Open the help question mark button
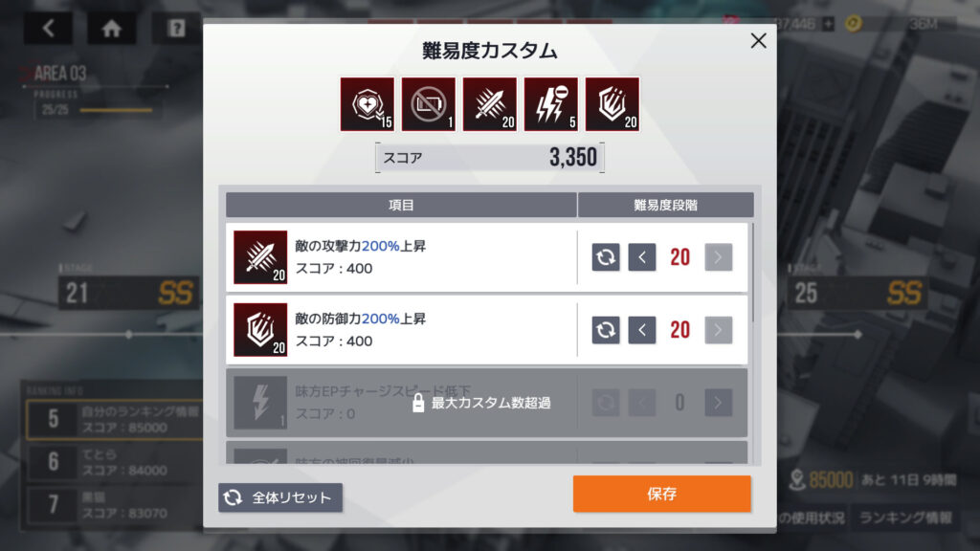This screenshot has width=980, height=551. (x=176, y=28)
